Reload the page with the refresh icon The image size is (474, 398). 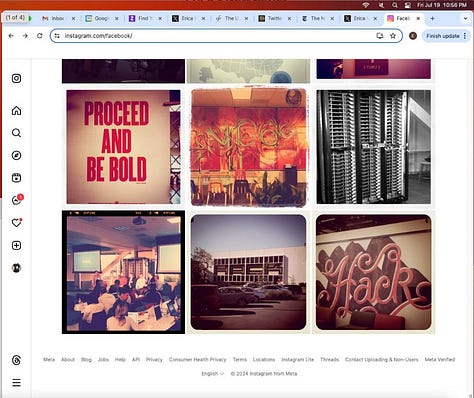(40, 36)
